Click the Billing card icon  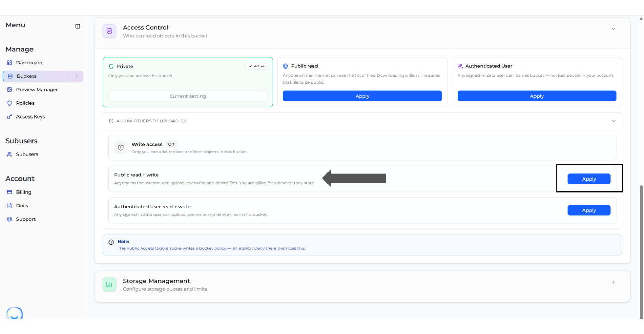pos(10,192)
